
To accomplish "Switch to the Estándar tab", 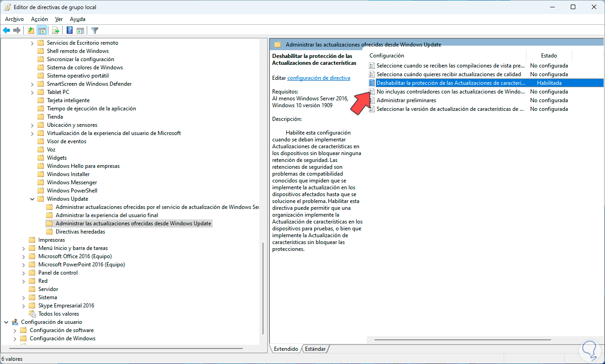I will click(315, 349).
